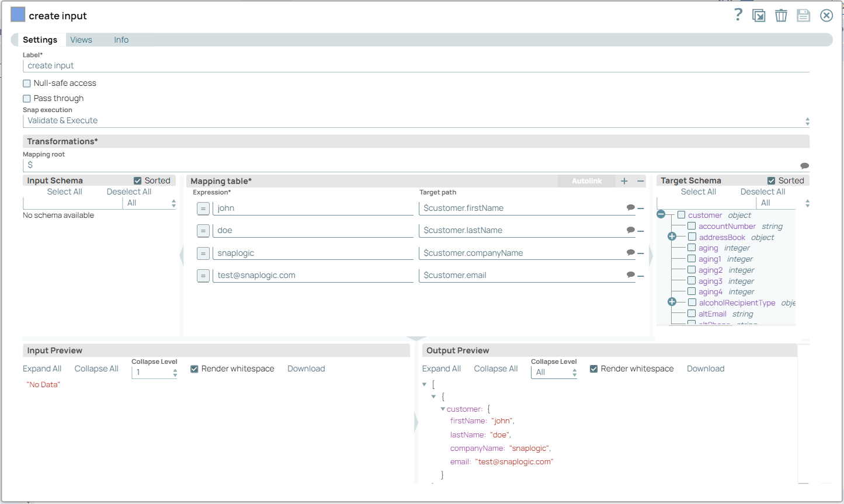Open the Info tab
Screen dimensions: 844x504
[121, 39]
